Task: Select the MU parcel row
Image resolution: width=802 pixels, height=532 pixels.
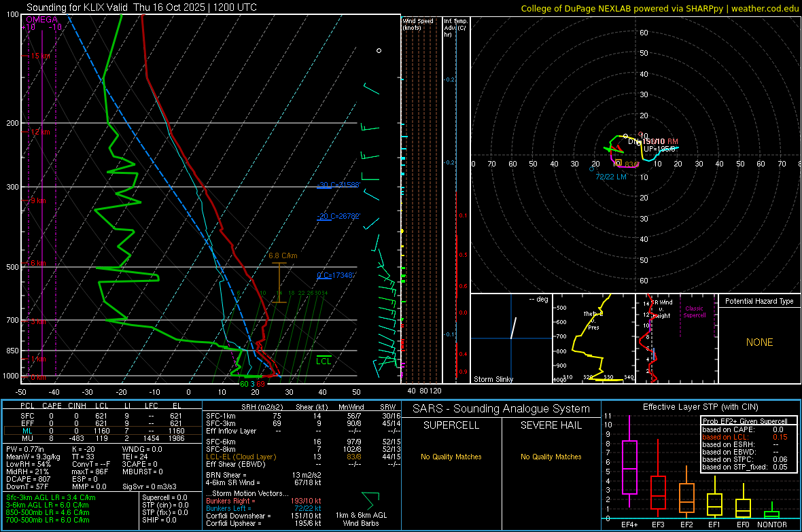Action: (102, 438)
